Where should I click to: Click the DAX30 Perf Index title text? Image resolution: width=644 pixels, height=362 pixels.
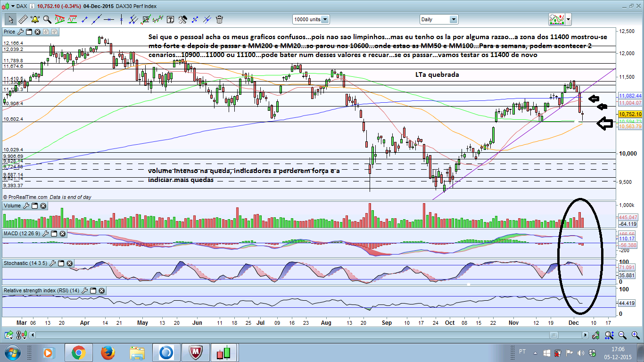tap(136, 6)
